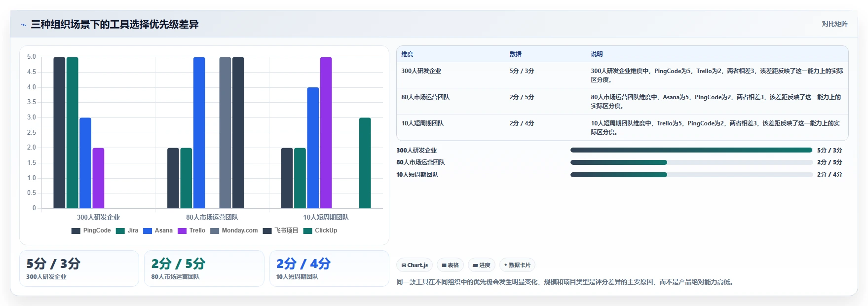Click x-axis label 300人研发企业
Image resolution: width=868 pixels, height=306 pixels.
click(98, 217)
